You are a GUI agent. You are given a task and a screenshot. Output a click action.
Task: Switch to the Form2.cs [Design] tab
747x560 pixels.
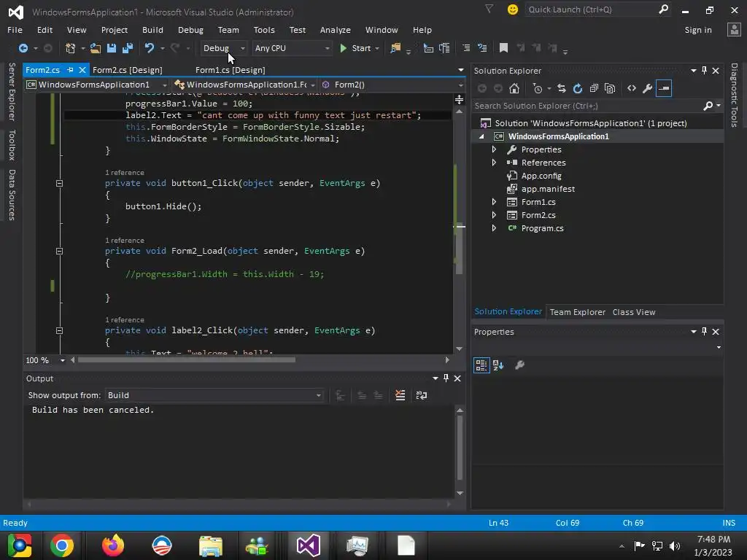click(127, 70)
